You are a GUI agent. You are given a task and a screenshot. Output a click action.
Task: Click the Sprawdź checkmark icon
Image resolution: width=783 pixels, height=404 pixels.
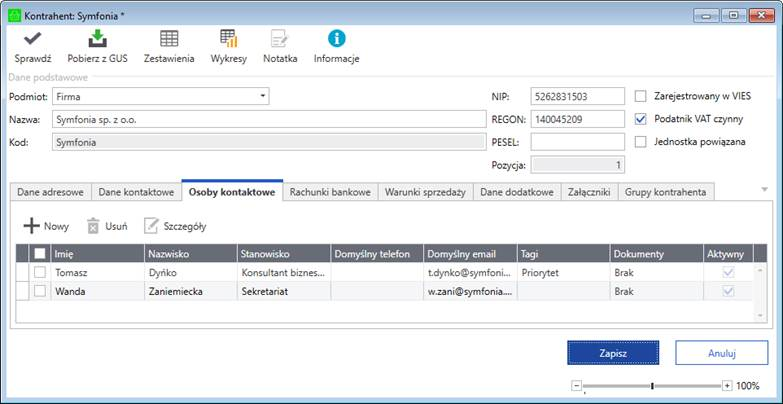point(33,39)
